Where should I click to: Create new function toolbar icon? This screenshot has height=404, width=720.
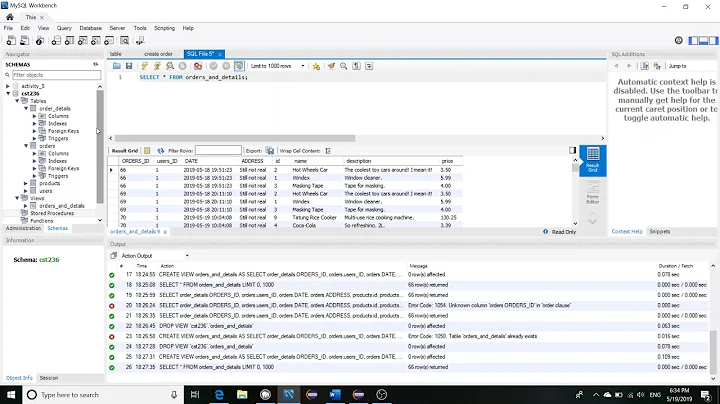click(x=109, y=41)
